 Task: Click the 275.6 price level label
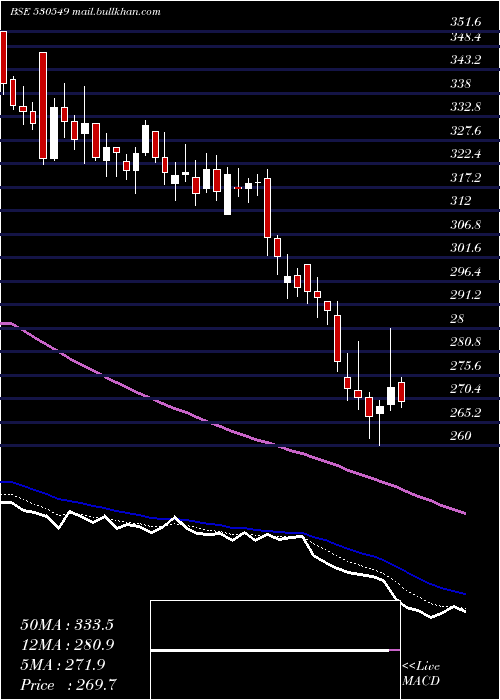tap(465, 366)
